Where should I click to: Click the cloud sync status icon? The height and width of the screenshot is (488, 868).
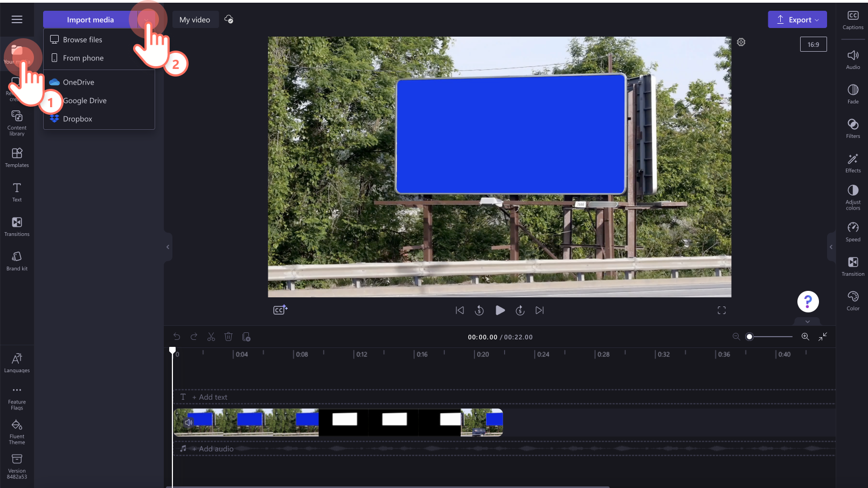pos(228,19)
